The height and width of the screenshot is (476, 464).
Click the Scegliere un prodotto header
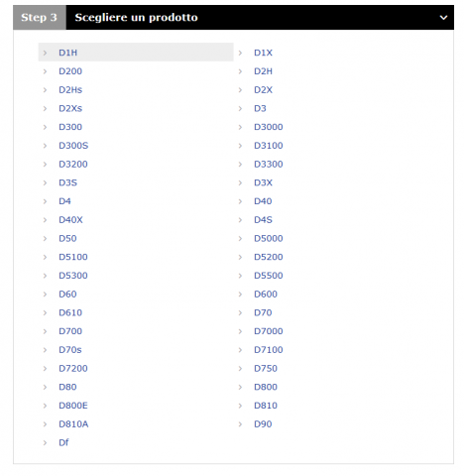point(136,18)
